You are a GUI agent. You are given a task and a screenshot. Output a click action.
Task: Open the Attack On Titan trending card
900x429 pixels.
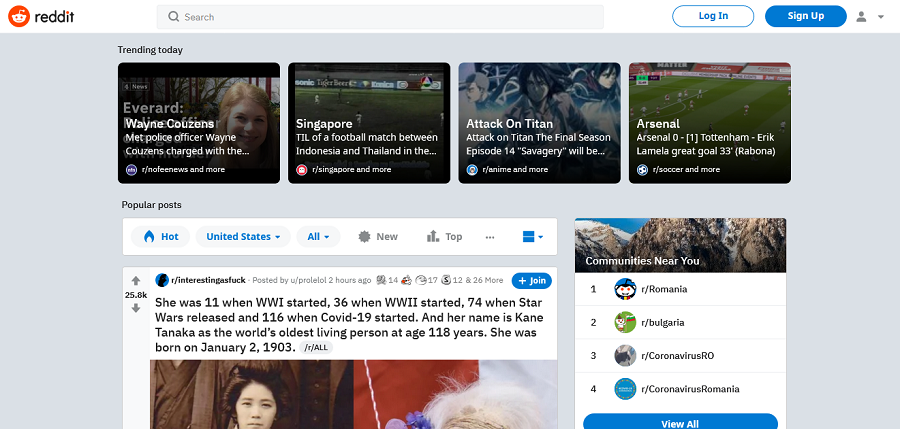point(540,123)
